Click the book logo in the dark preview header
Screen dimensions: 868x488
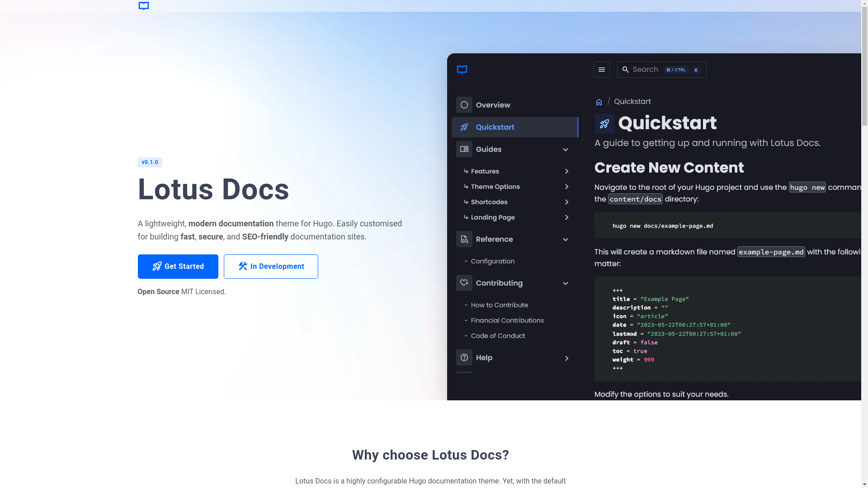(x=462, y=70)
